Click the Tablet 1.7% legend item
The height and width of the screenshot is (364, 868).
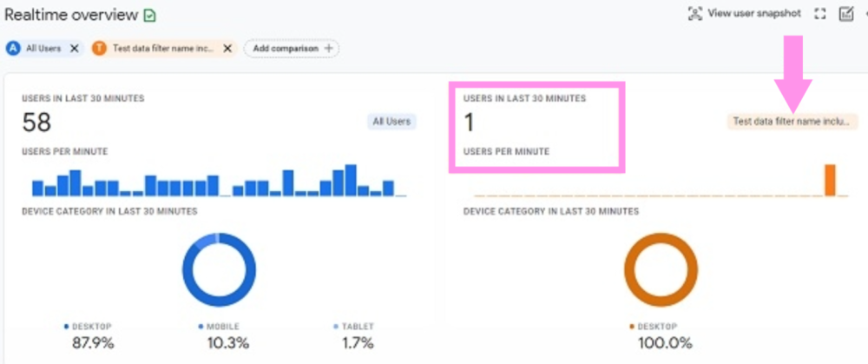pyautogui.click(x=355, y=335)
